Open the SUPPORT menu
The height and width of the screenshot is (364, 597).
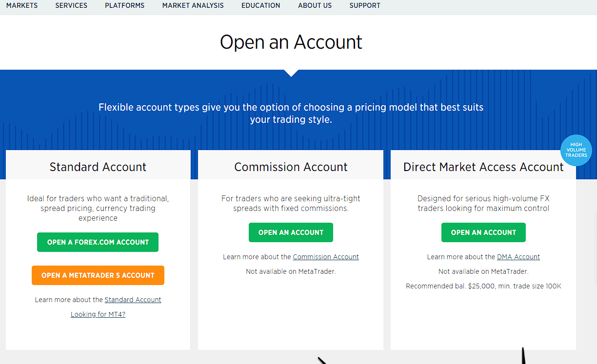pyautogui.click(x=365, y=5)
